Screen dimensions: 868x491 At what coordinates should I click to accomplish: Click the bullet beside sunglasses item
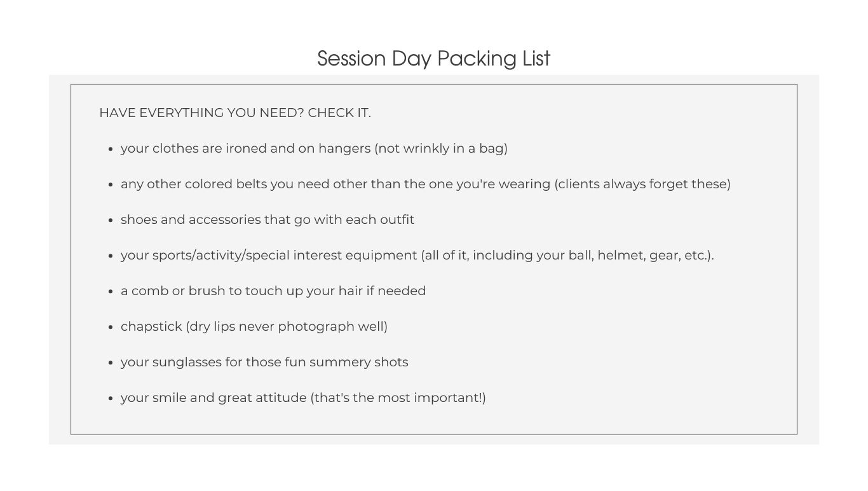pos(112,363)
